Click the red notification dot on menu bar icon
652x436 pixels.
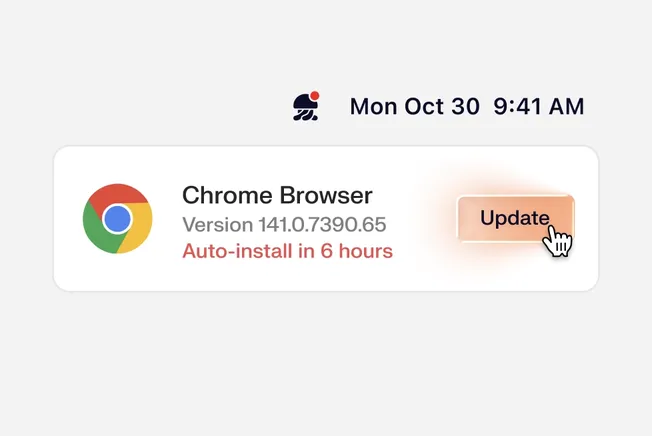(315, 96)
